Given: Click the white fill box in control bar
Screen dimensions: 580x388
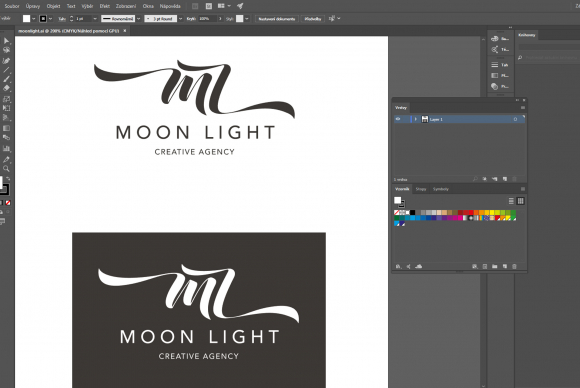Looking at the screenshot, I should click(26, 18).
